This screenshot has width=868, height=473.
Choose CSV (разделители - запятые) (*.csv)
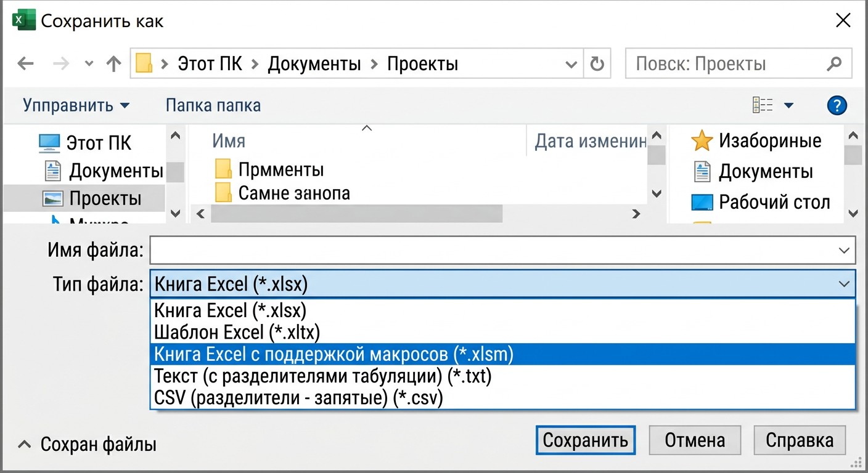coord(502,398)
